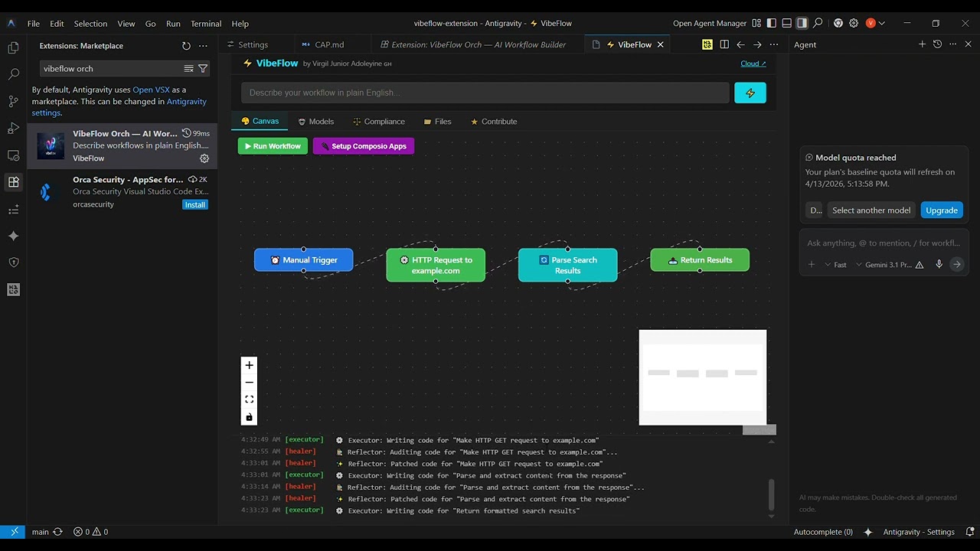Zoom in on the workflow canvas
Viewport: 980px width, 551px height.
(249, 365)
